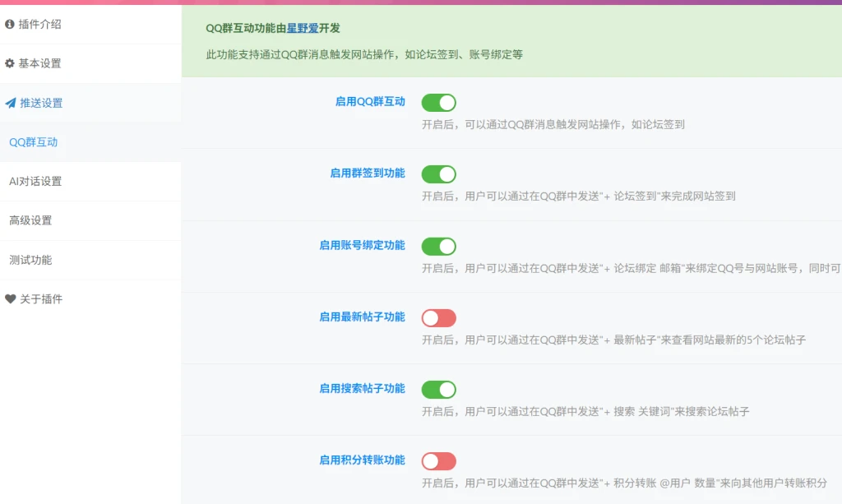Select the QQ群互动 submenu item

[34, 142]
